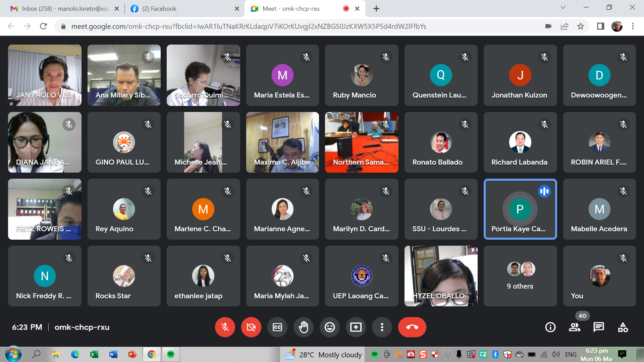
Task: Open emoji reactions panel
Action: tap(330, 327)
